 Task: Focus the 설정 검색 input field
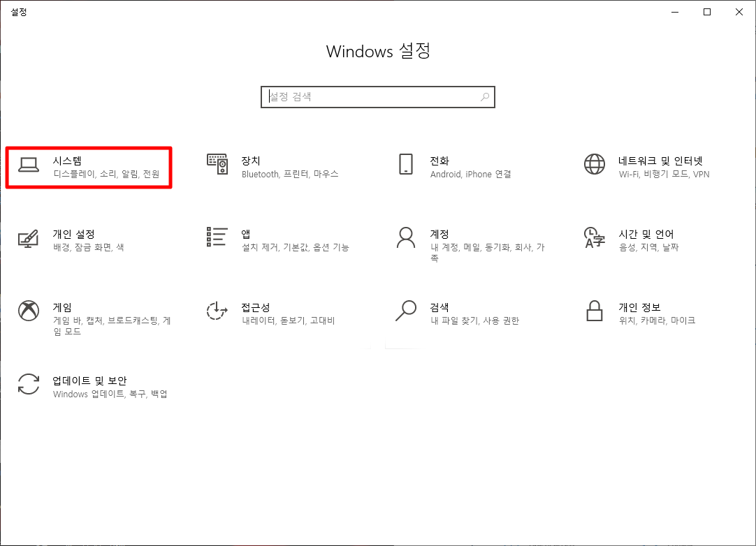point(378,97)
